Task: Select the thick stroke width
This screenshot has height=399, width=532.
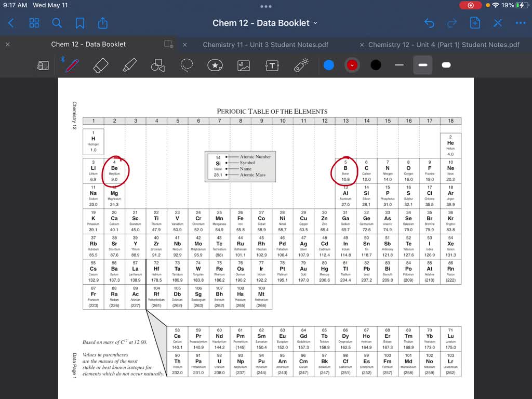Action: 446,65
